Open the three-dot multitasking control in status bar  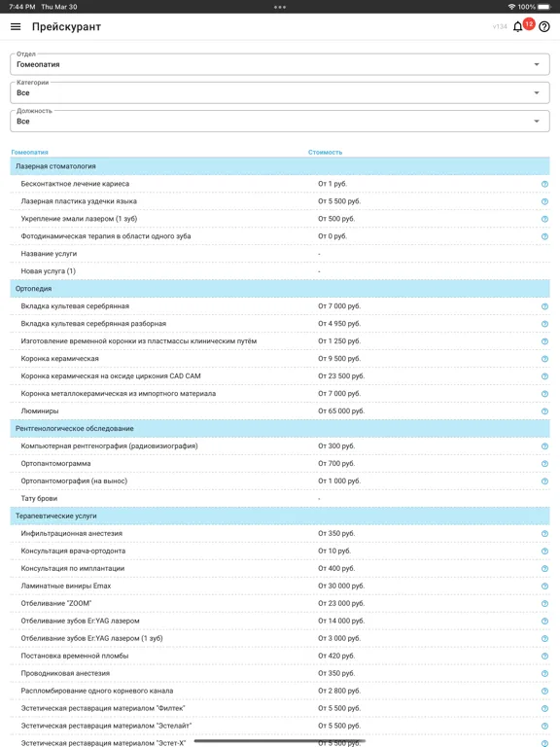tap(280, 7)
